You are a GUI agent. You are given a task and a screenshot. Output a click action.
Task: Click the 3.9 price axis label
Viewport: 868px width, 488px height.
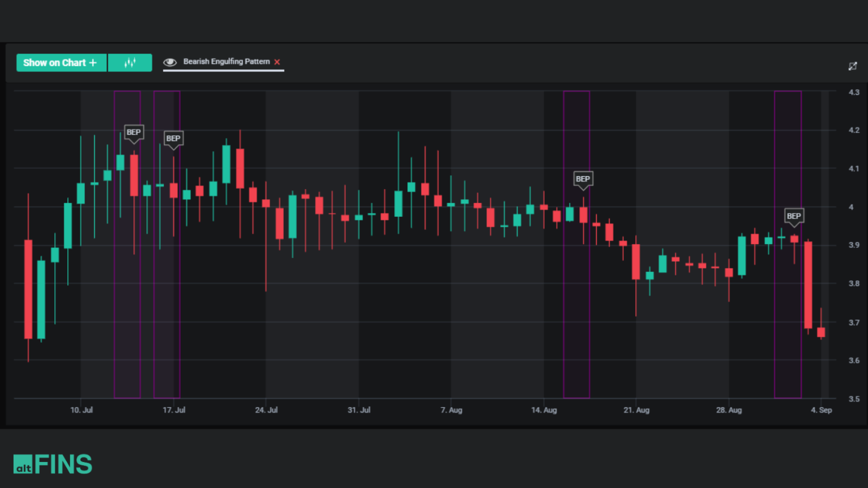[854, 245]
